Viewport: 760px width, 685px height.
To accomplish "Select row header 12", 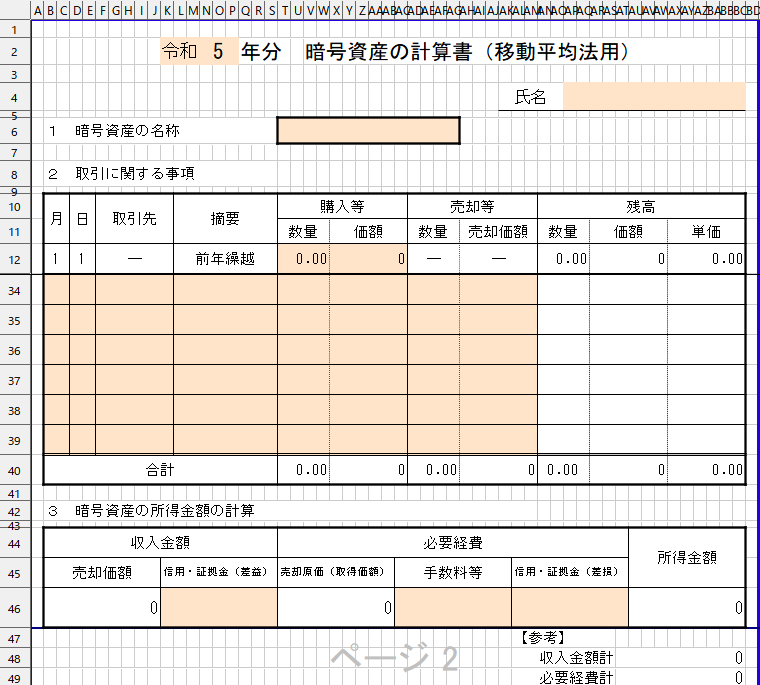I will pos(15,259).
